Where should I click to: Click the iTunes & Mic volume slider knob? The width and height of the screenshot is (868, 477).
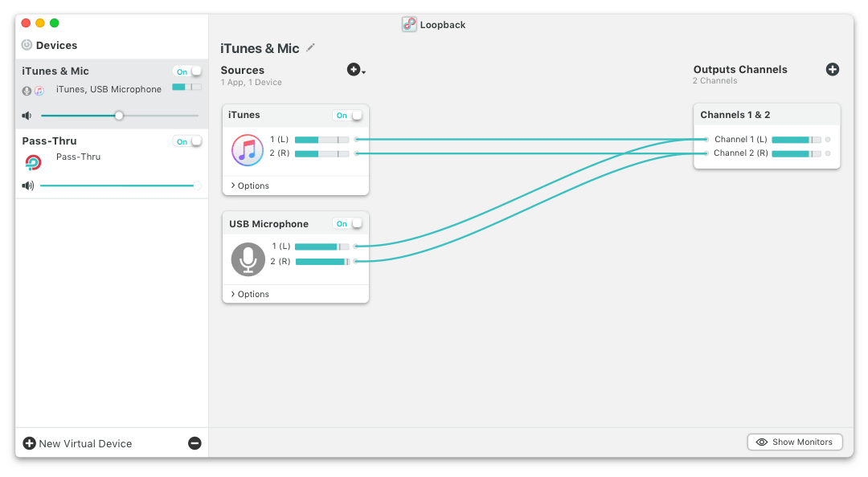pos(119,116)
